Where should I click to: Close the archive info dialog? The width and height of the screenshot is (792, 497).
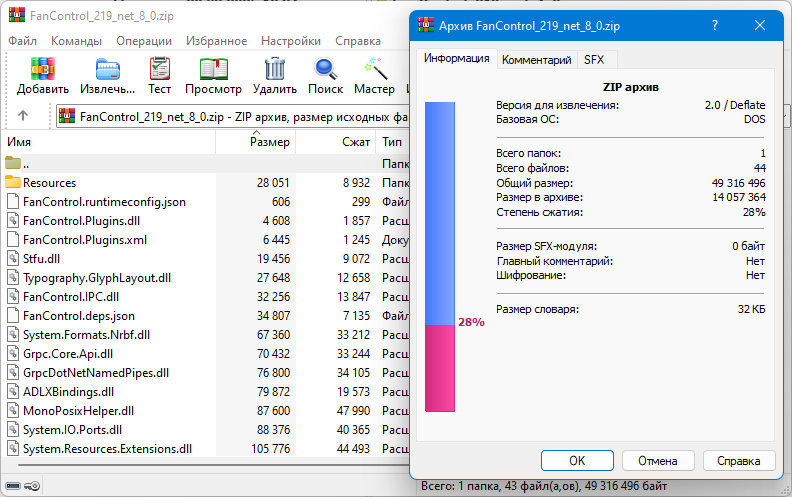[760, 25]
